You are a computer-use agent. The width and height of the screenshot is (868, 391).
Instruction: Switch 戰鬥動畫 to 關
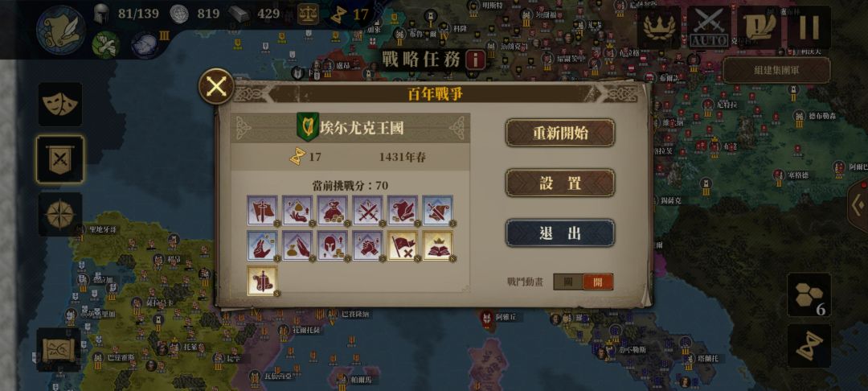point(568,282)
